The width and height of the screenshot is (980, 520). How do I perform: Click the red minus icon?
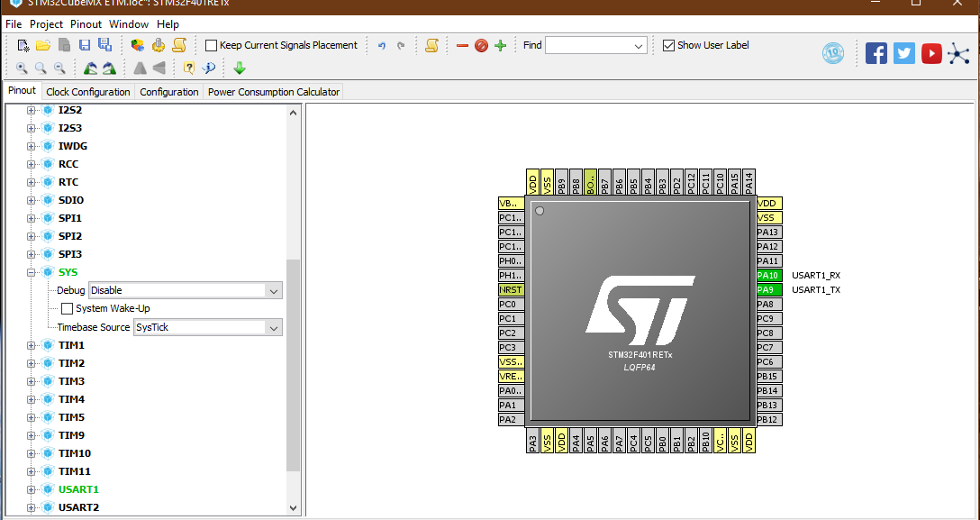[x=462, y=46]
